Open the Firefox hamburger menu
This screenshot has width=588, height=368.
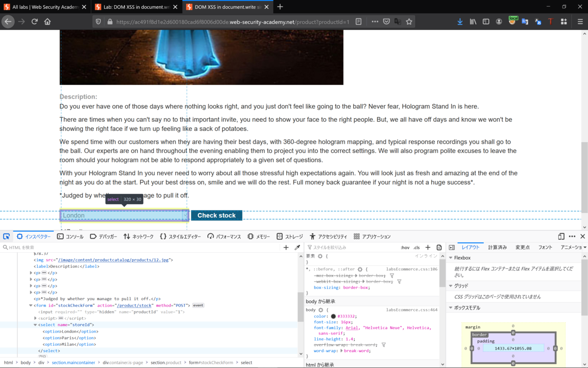[580, 22]
